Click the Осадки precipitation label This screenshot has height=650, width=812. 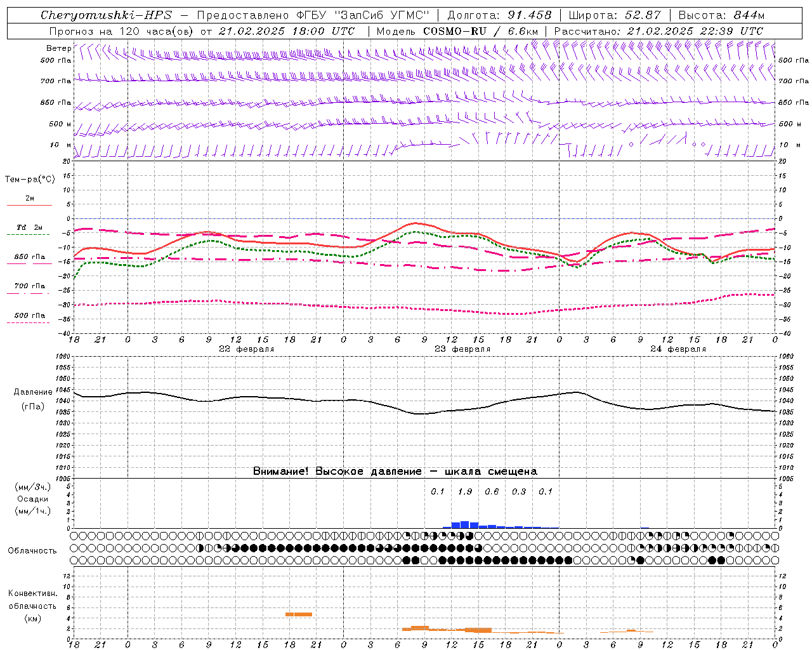(33, 499)
